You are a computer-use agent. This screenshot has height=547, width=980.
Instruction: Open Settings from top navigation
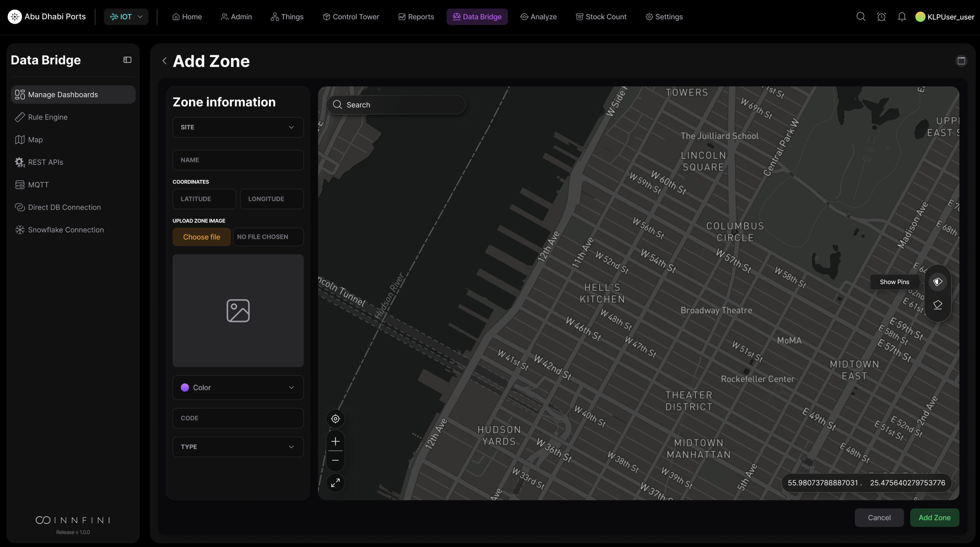pos(664,17)
